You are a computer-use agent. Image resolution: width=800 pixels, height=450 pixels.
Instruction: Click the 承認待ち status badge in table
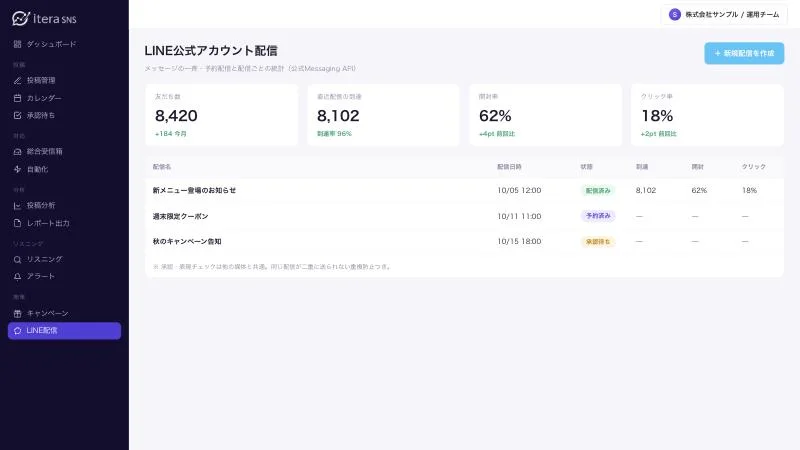(x=598, y=241)
